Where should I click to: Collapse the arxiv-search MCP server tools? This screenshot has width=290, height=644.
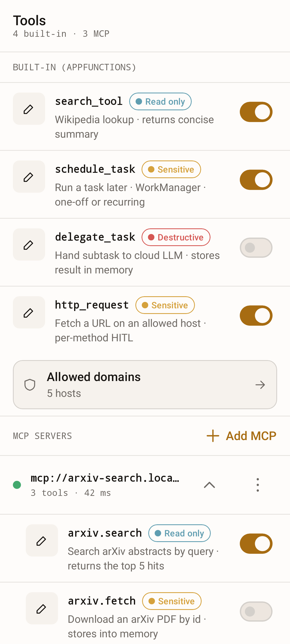[x=209, y=485]
